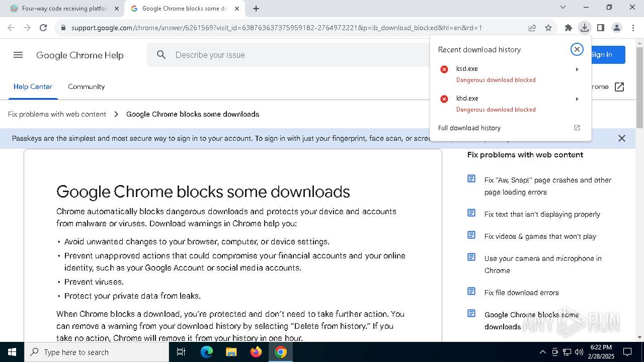Click the address bar URL
Viewport: 644px width, 362px height.
point(277,28)
